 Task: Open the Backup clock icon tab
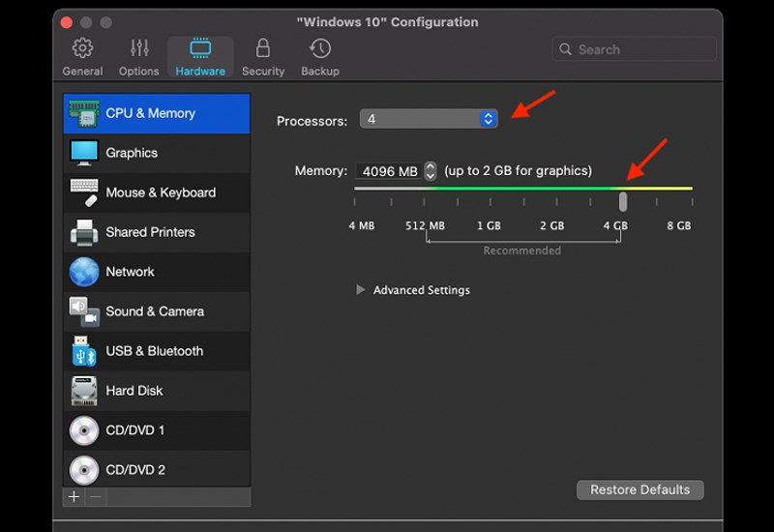319,48
